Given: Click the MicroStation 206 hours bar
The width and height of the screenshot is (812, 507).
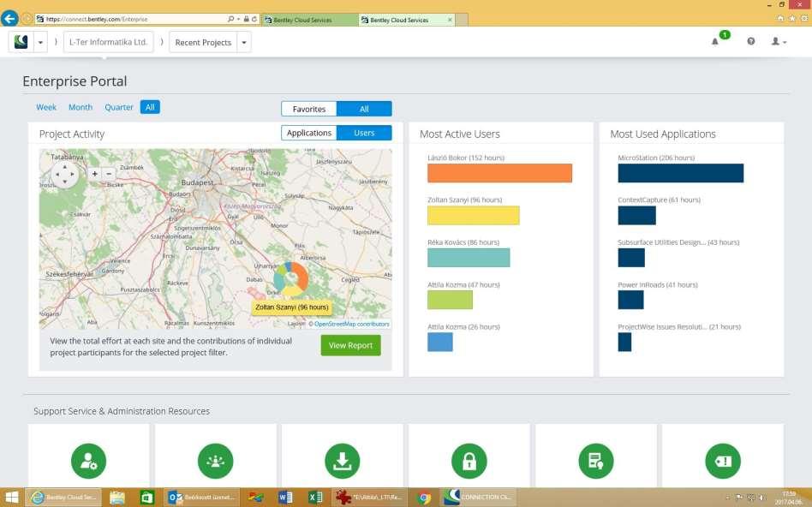Looking at the screenshot, I should pyautogui.click(x=680, y=173).
